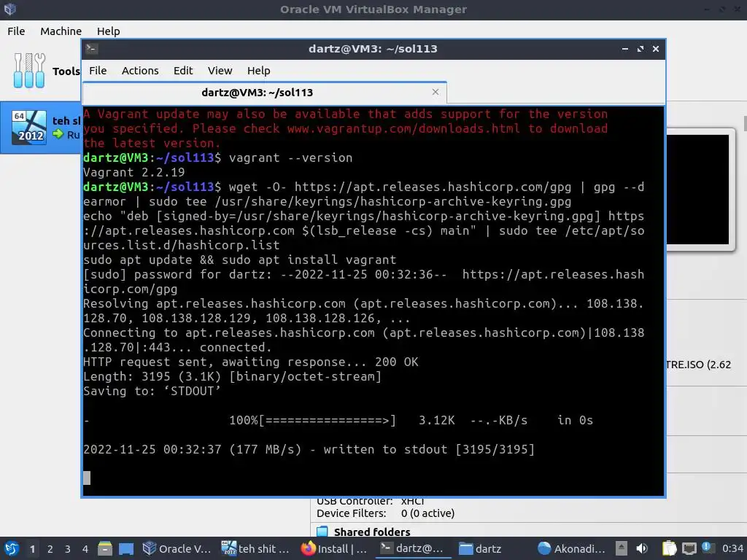The width and height of the screenshot is (747, 560).
Task: Open the file manager quick-launch icon
Action: [105, 548]
